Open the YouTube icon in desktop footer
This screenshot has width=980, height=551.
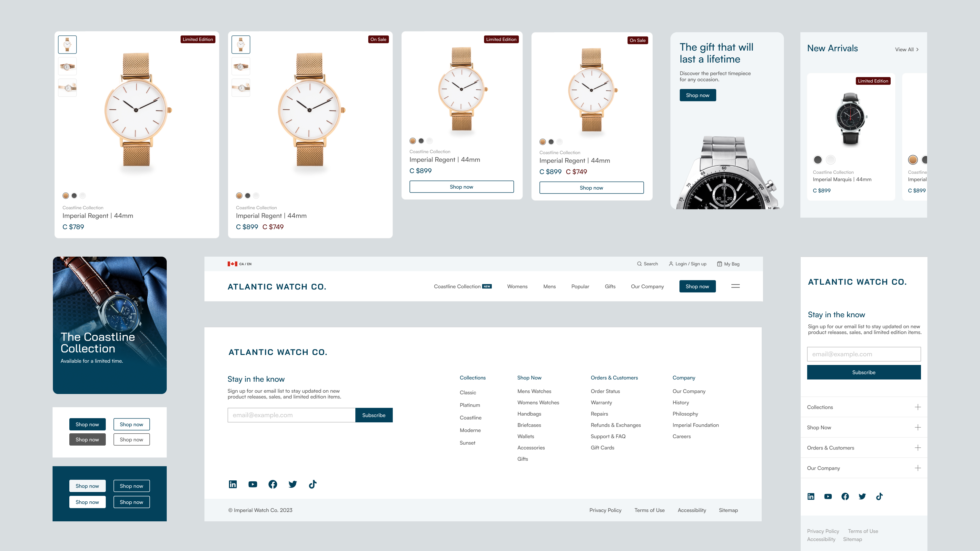click(252, 484)
